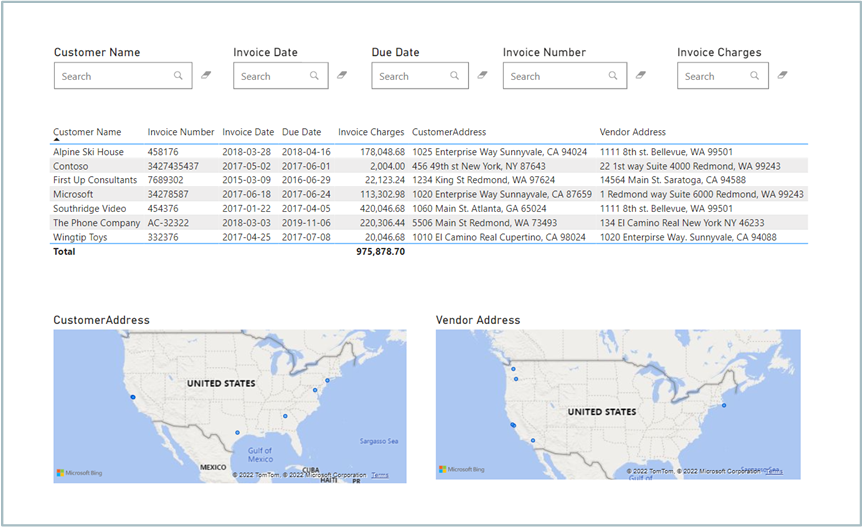Sort table by Due Date column header
The height and width of the screenshot is (527, 863).
pyautogui.click(x=302, y=132)
